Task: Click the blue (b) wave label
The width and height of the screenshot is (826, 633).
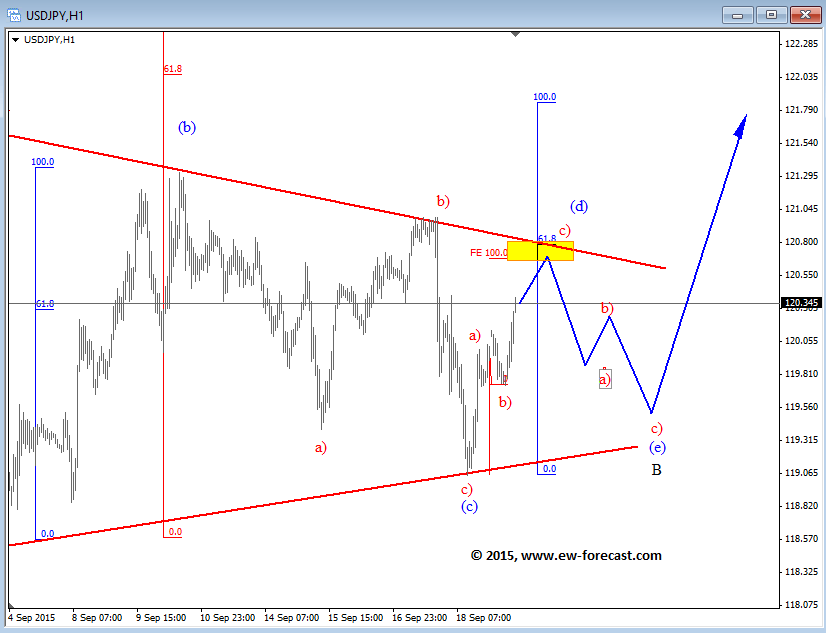Action: click(x=187, y=127)
